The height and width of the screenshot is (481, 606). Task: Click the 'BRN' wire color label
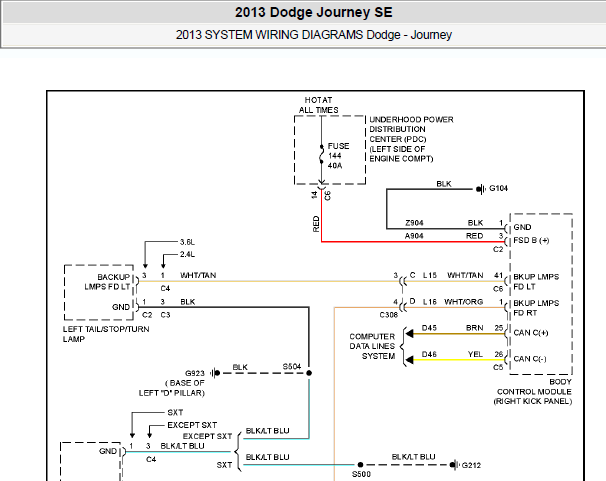[475, 328]
